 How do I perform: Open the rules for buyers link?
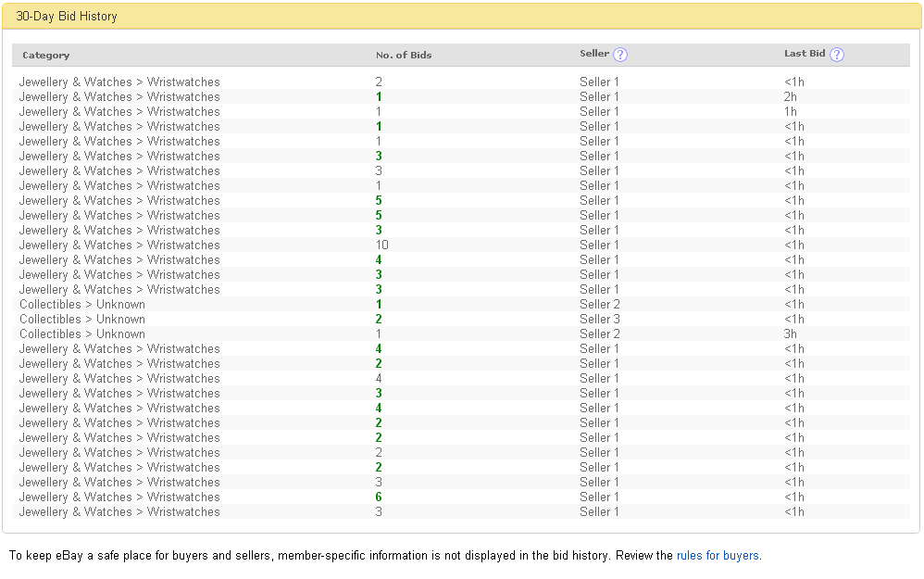point(718,556)
